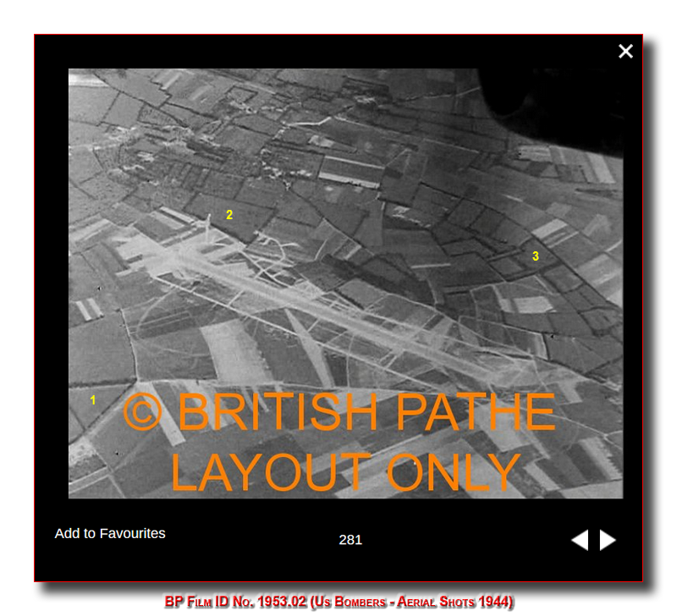
Task: Click the image number 281 label
Action: click(350, 540)
